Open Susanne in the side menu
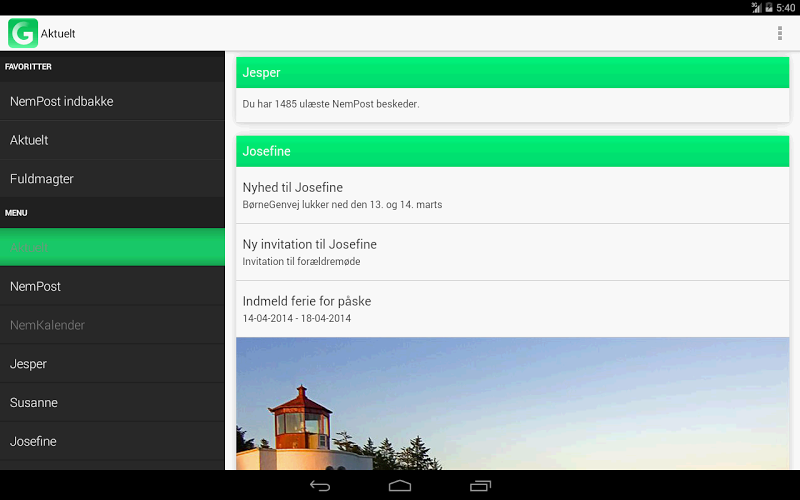The image size is (800, 500). (x=112, y=403)
